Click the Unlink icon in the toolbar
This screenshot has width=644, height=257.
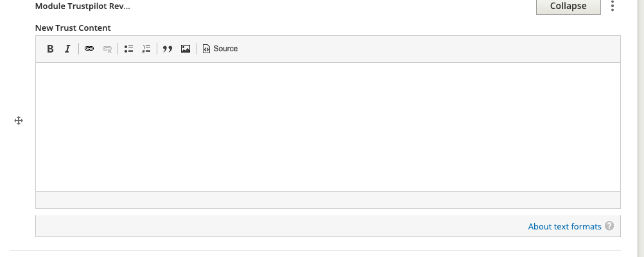click(x=107, y=49)
